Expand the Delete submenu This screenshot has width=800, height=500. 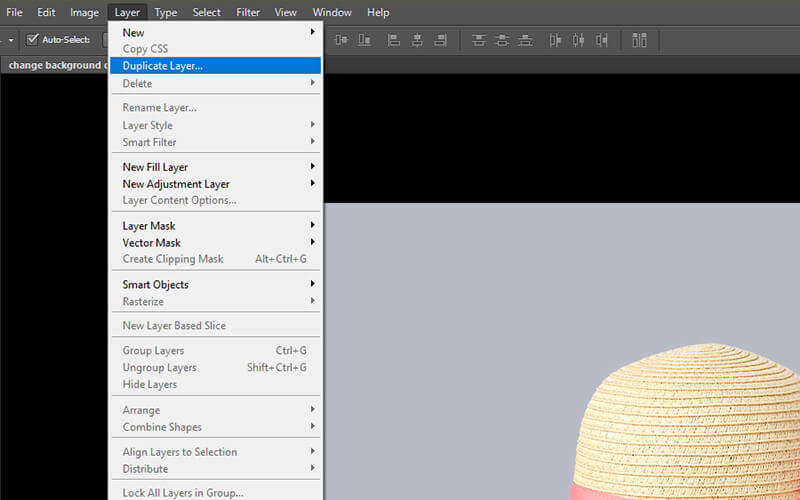pos(215,83)
